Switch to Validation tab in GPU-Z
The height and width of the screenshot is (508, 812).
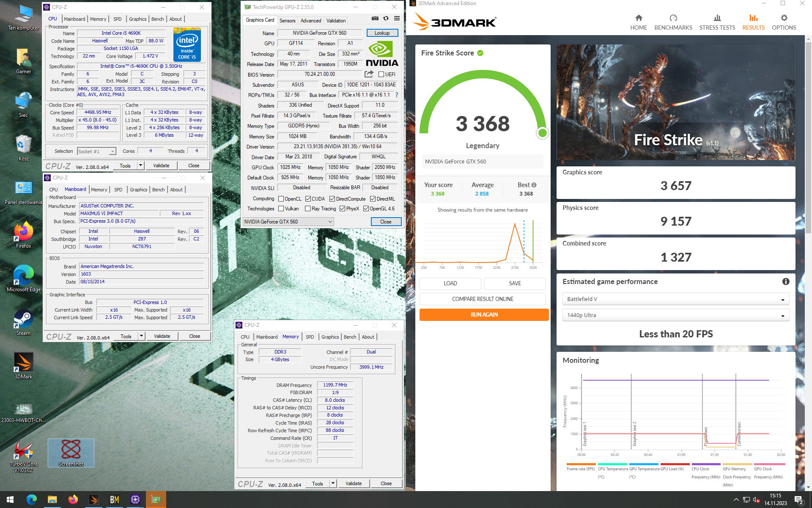336,21
